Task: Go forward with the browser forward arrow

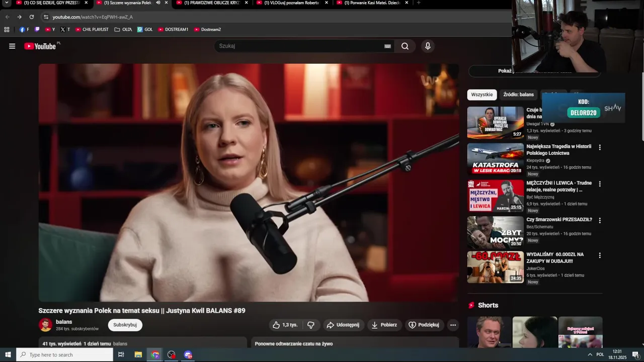Action: tap(19, 17)
